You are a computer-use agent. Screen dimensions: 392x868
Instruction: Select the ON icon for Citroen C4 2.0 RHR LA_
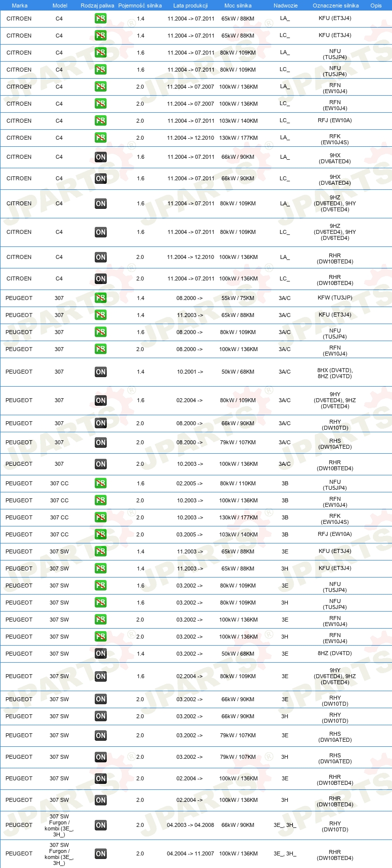pos(101,257)
